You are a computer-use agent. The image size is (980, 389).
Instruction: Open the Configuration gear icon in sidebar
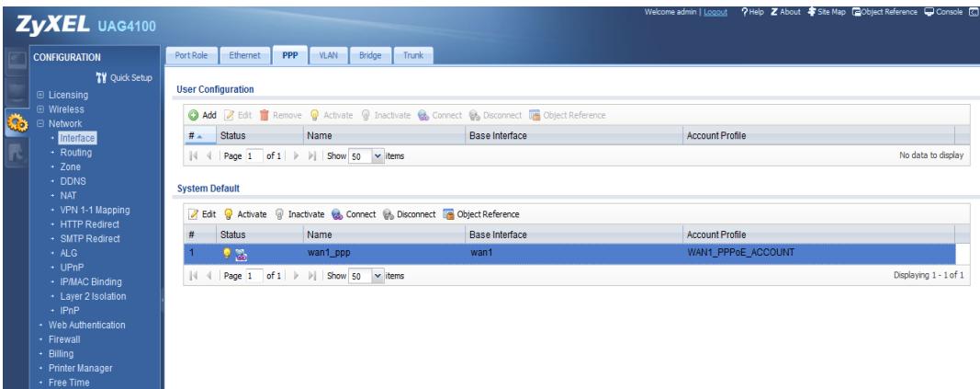[17, 123]
